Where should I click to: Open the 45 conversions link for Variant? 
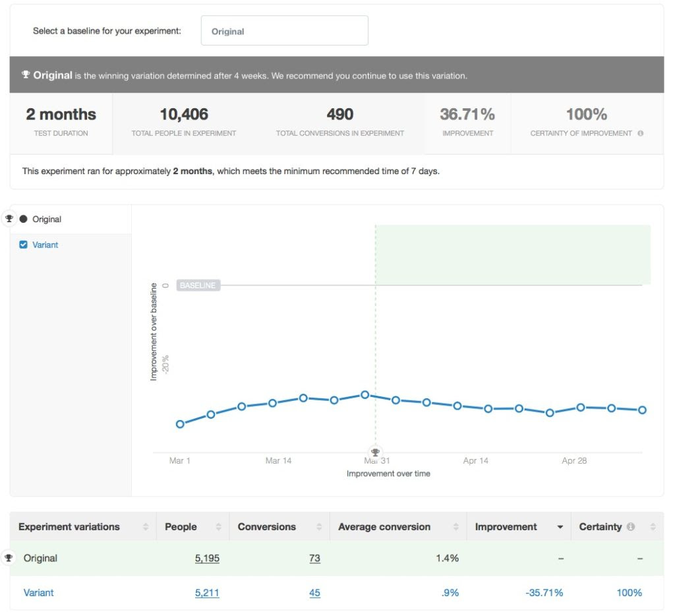click(x=314, y=593)
